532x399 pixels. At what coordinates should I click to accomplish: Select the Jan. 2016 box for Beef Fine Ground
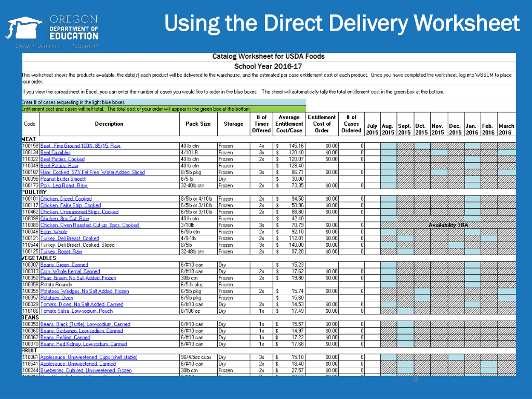tap(473, 146)
